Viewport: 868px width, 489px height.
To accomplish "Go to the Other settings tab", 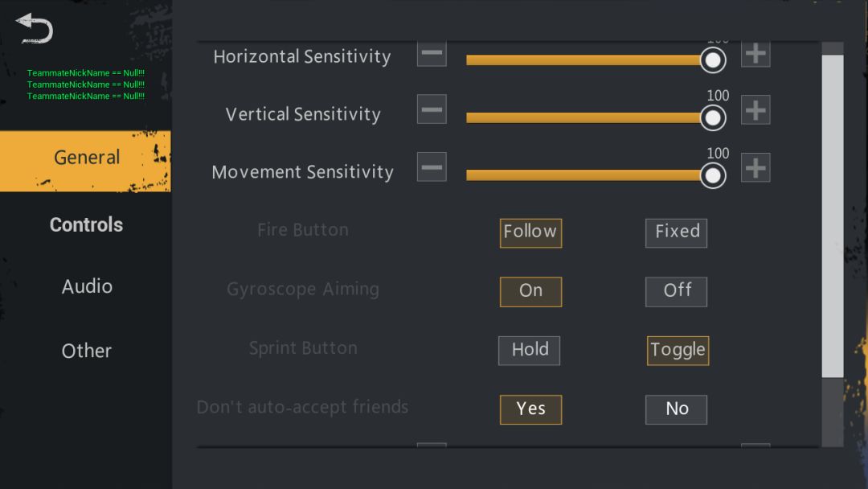I will click(x=86, y=351).
